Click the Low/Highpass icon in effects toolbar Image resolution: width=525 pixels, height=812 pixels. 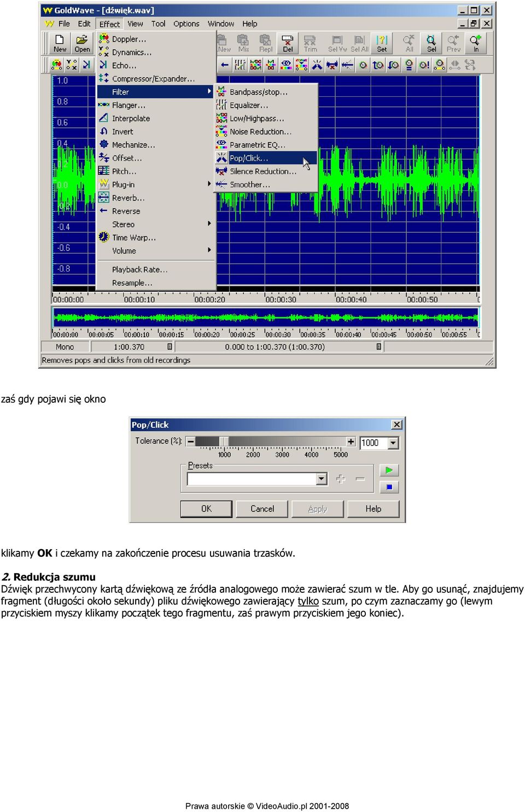pyautogui.click(x=255, y=65)
